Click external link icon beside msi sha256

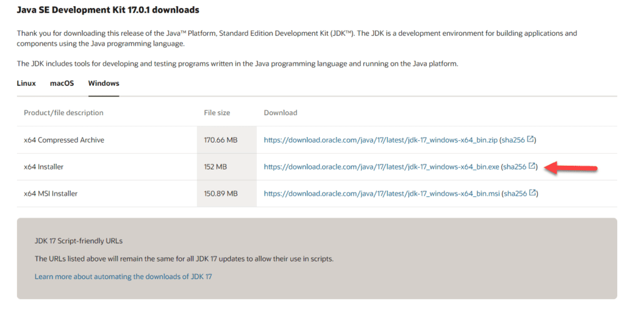pos(533,193)
